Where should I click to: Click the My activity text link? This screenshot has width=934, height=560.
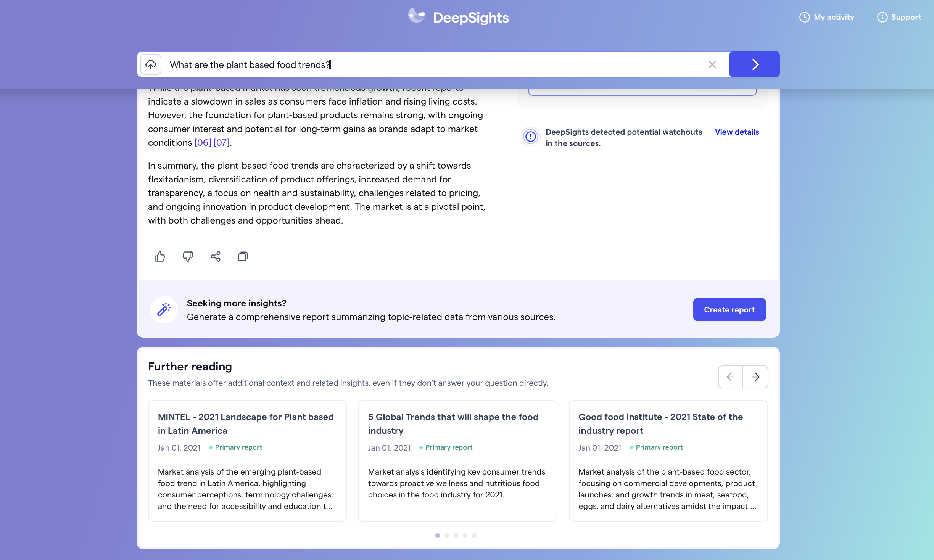[x=834, y=17]
